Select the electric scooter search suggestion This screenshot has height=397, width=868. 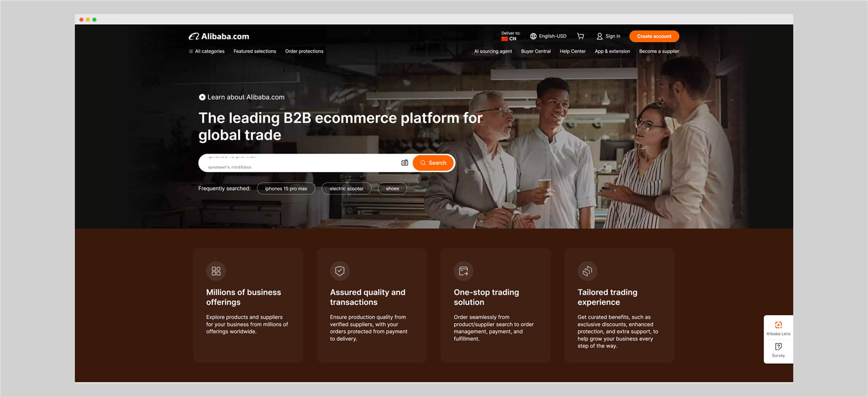point(346,189)
